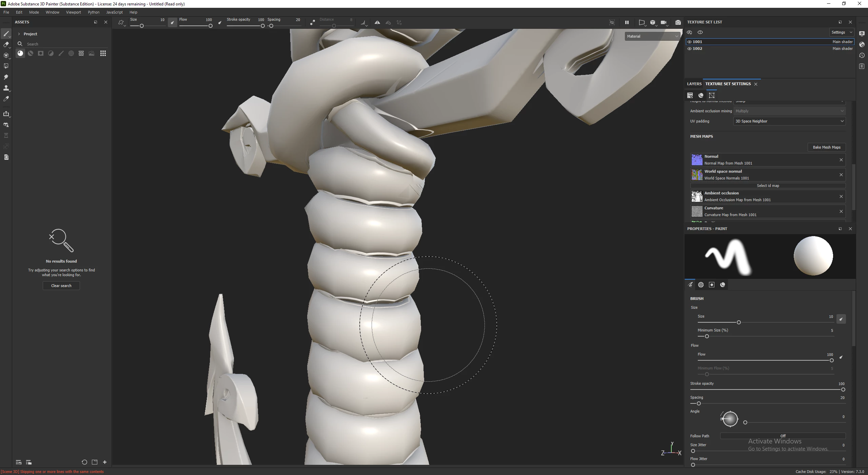Filter assets by smart materials
Image resolution: width=868 pixels, height=475 pixels.
pyautogui.click(x=31, y=53)
